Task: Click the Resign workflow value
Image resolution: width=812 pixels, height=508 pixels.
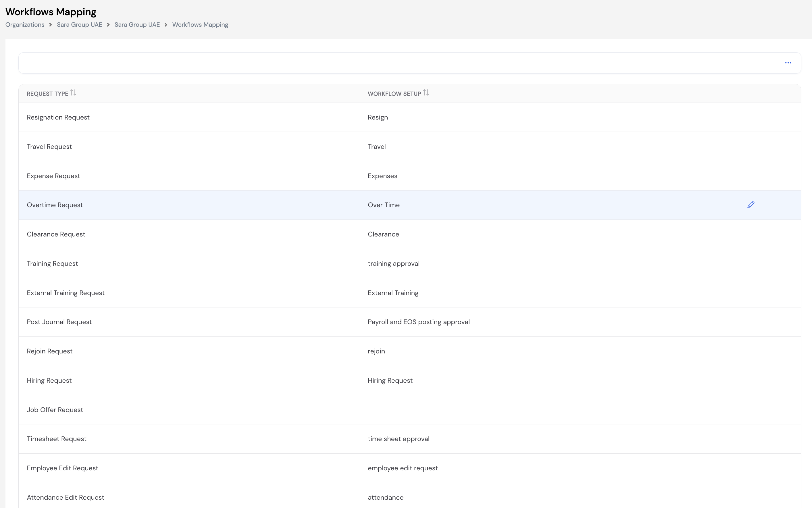Action: (x=378, y=117)
